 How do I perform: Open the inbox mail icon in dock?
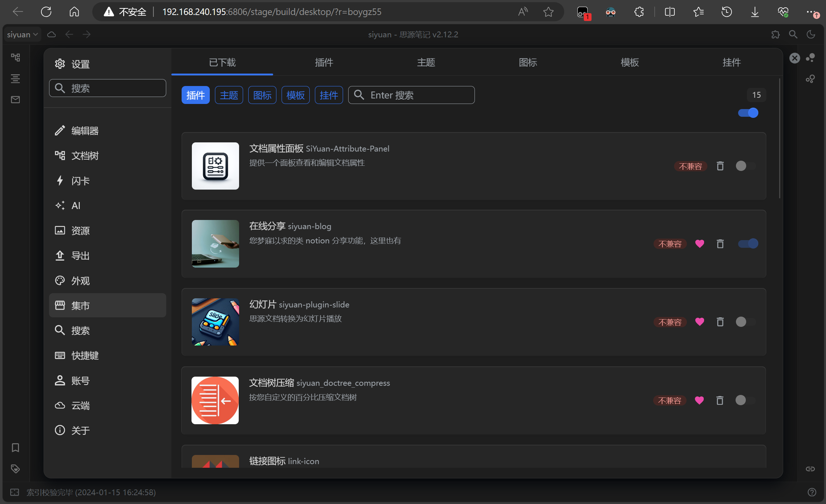15,100
